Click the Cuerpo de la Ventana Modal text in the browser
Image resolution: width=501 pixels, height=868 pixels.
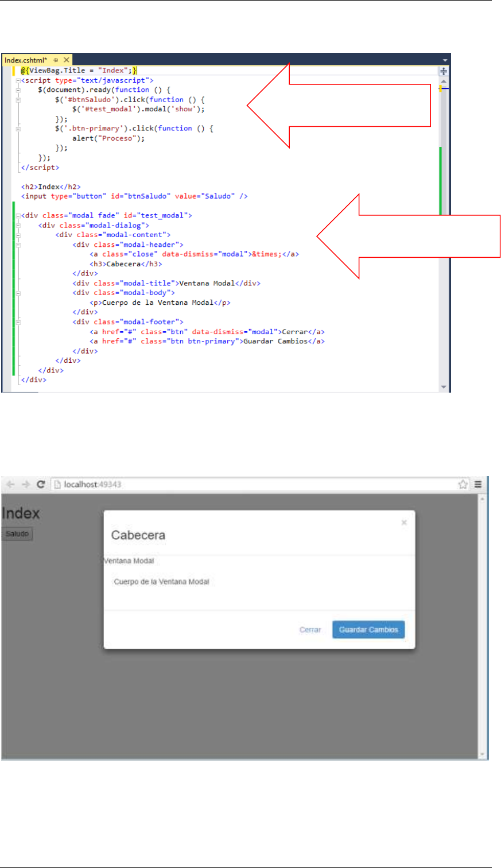(162, 582)
